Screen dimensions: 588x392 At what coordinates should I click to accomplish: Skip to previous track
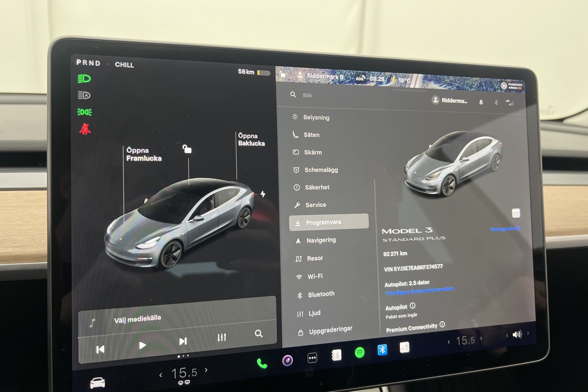point(100,349)
